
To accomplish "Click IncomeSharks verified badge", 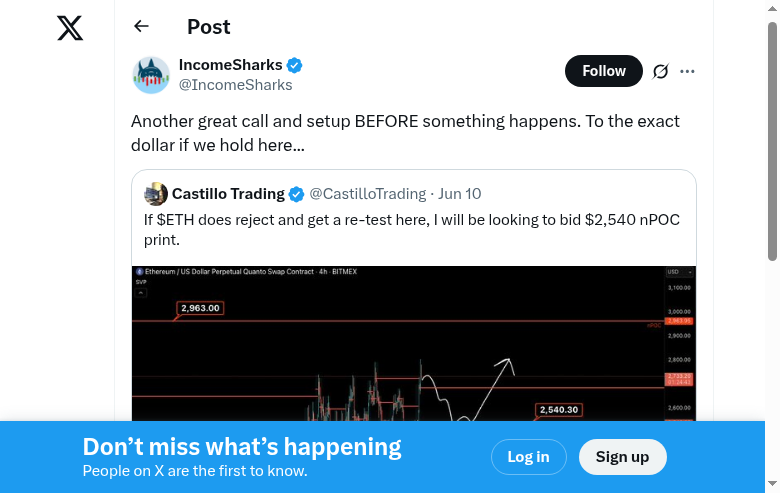I will click(295, 66).
